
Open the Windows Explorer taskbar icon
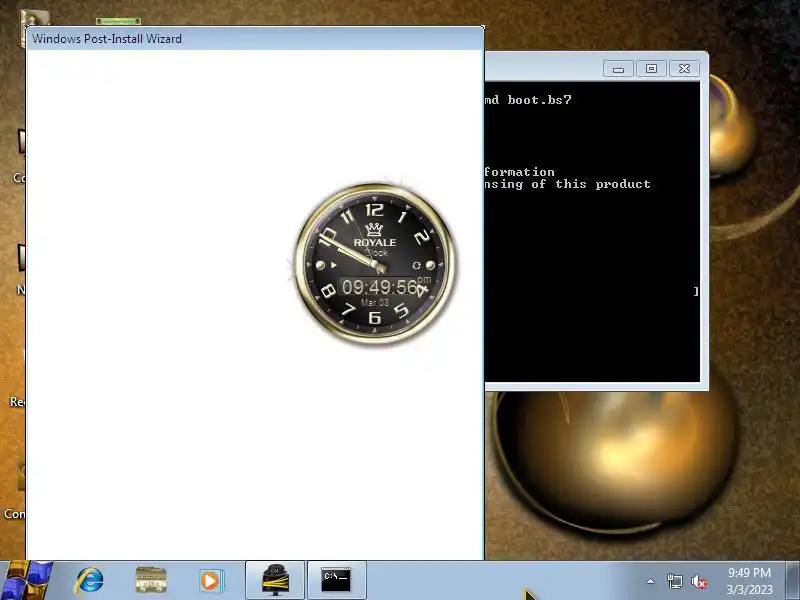[x=151, y=580]
